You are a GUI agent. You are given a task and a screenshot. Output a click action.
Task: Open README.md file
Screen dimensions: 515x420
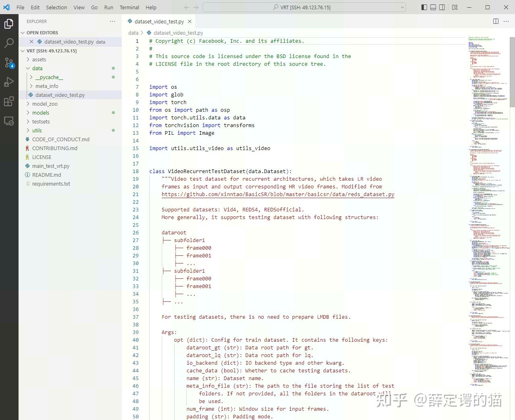47,175
